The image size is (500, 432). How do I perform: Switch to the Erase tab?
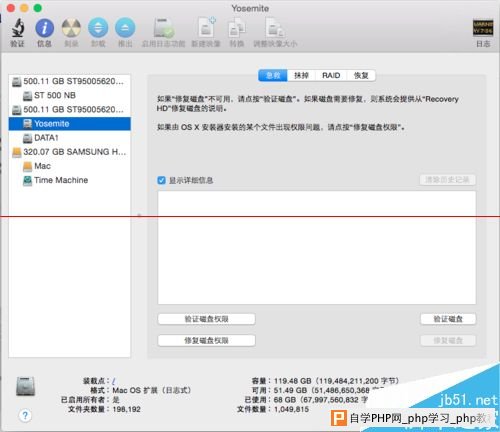click(x=301, y=75)
